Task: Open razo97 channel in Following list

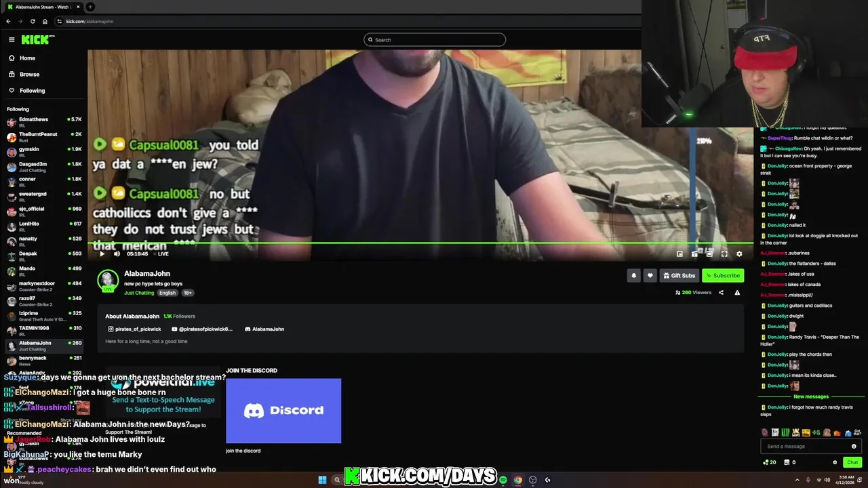Action: pyautogui.click(x=43, y=301)
